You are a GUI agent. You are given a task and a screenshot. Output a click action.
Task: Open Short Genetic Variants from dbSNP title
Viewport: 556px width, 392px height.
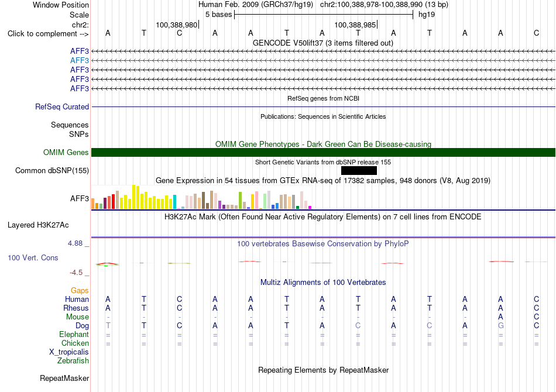(x=323, y=162)
